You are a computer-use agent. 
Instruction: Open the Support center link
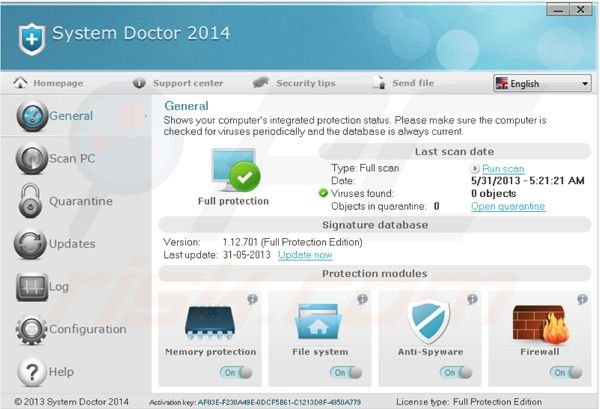coord(188,83)
